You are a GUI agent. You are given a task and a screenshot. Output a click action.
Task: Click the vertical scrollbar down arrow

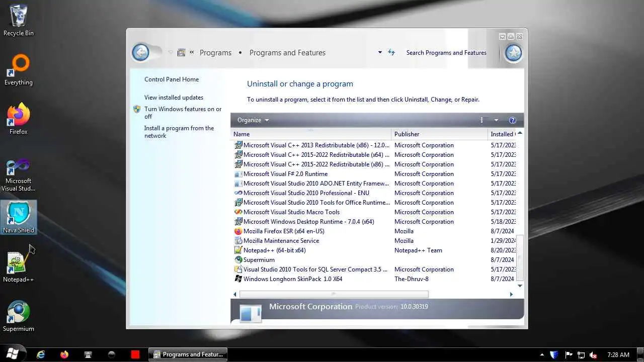pos(520,286)
